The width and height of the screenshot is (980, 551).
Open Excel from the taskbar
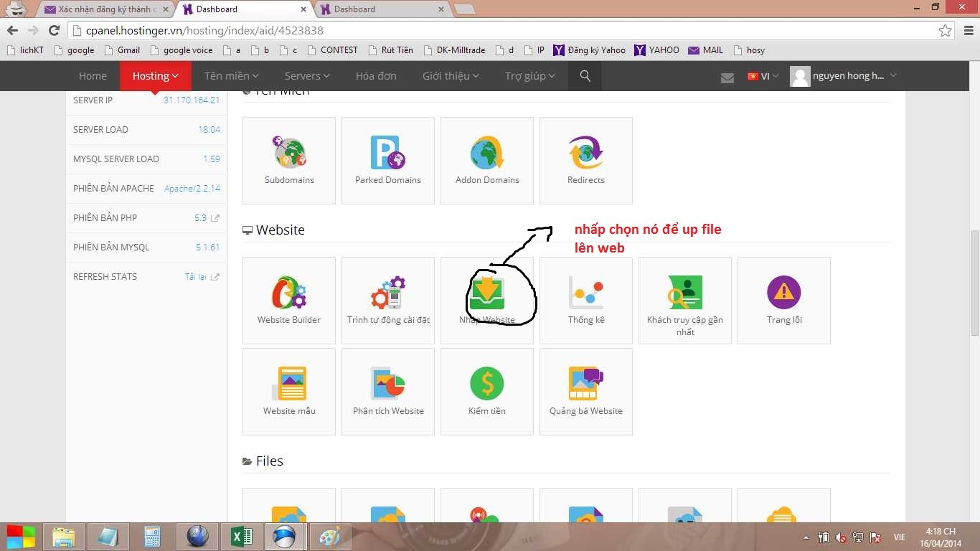(x=241, y=537)
